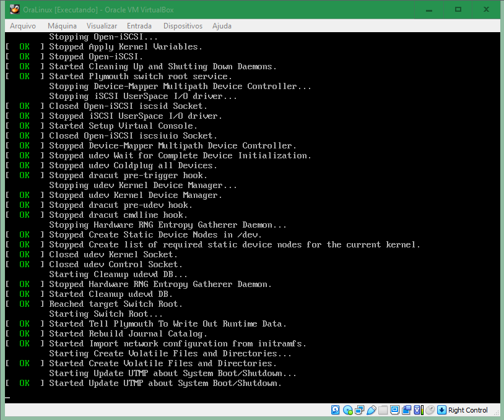Viewport: 504px width, 420px height.
Task: Click the 'Stopping Hardware RNG Entropy Gatherer Daemon...' line
Action: [168, 225]
